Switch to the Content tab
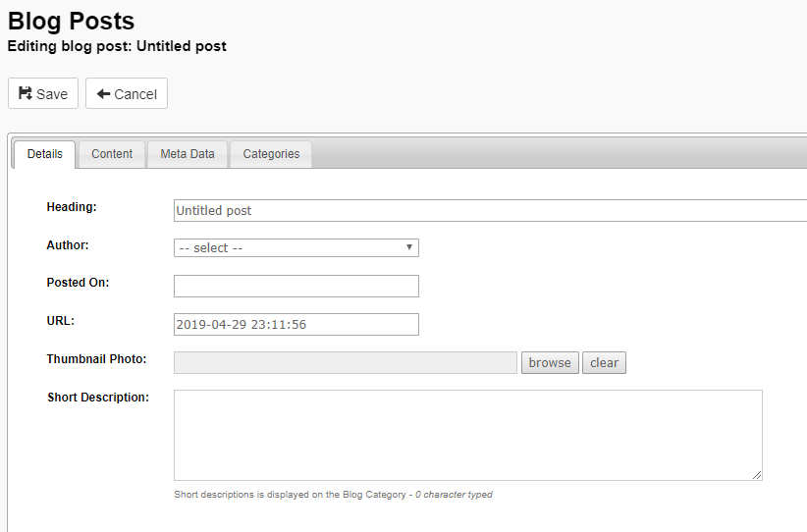This screenshot has height=532, width=807. click(x=112, y=154)
